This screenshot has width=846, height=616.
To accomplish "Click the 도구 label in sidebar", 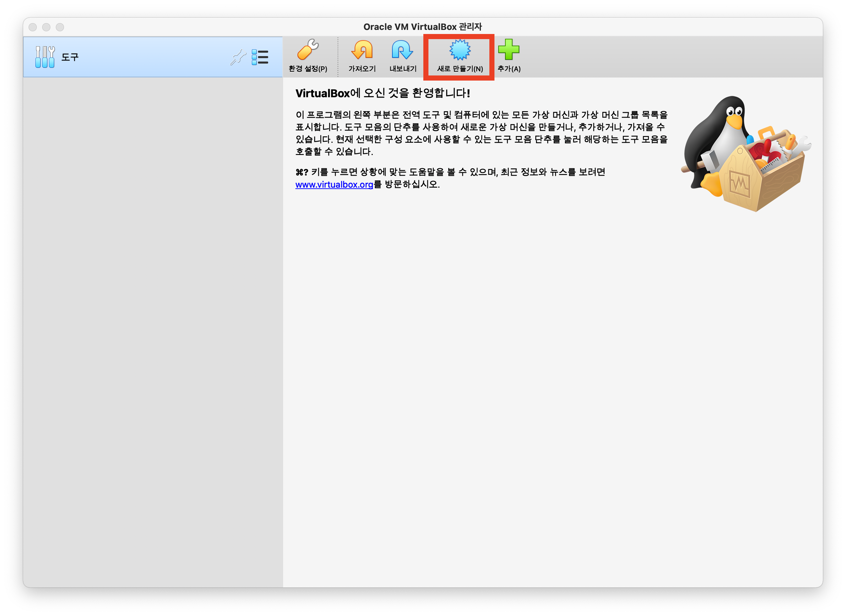I will point(70,57).
